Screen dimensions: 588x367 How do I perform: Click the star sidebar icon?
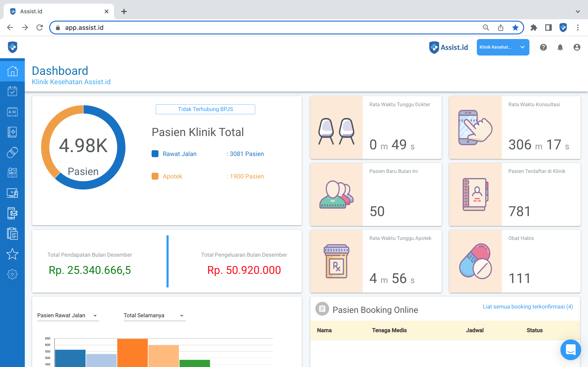pyautogui.click(x=12, y=254)
